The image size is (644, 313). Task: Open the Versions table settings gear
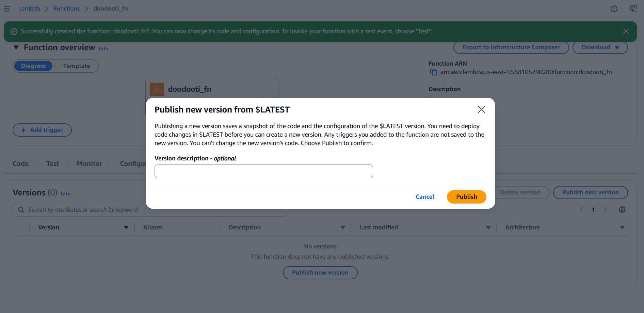pos(622,210)
